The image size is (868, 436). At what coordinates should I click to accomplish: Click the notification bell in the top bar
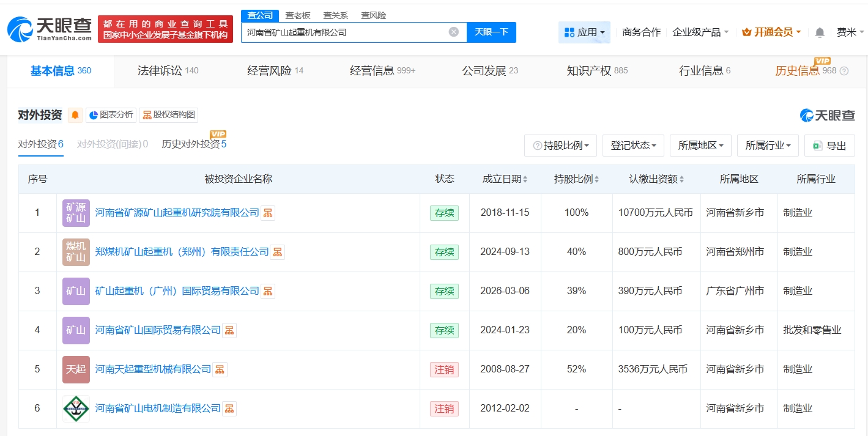[x=820, y=32]
